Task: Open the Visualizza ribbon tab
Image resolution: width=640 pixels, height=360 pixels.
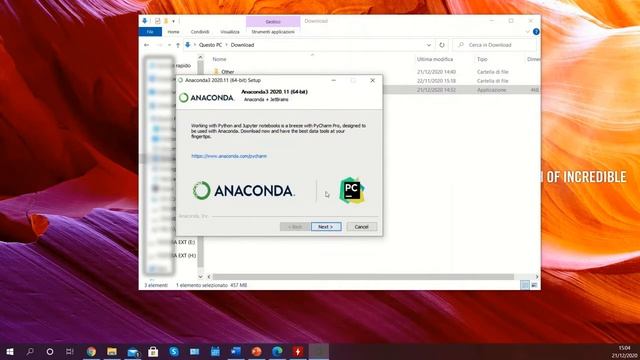Action: click(230, 32)
